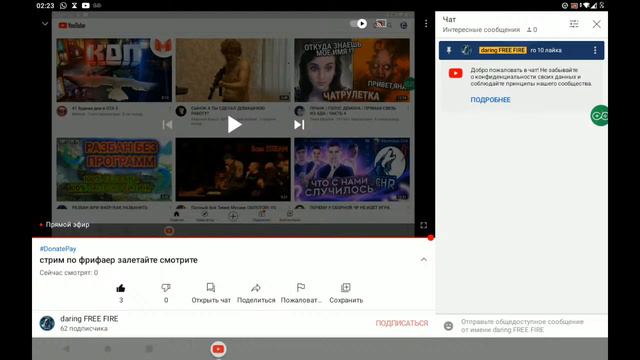Viewport: 640px width, 360px height.
Task: Open the chat via Открыть чат
Action: pyautogui.click(x=211, y=293)
